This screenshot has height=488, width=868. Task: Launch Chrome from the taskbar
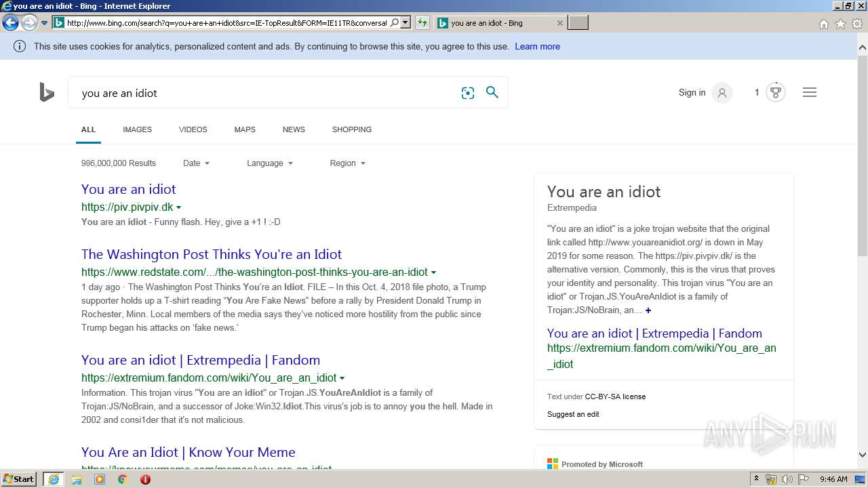pyautogui.click(x=123, y=479)
